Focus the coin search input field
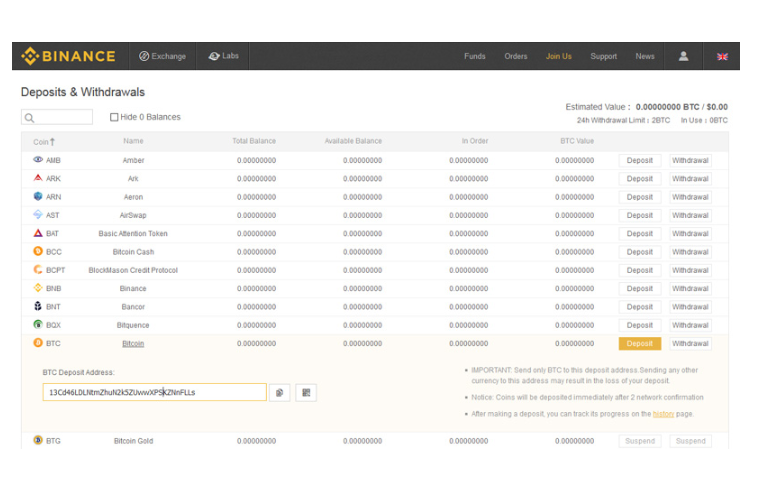 tap(57, 117)
